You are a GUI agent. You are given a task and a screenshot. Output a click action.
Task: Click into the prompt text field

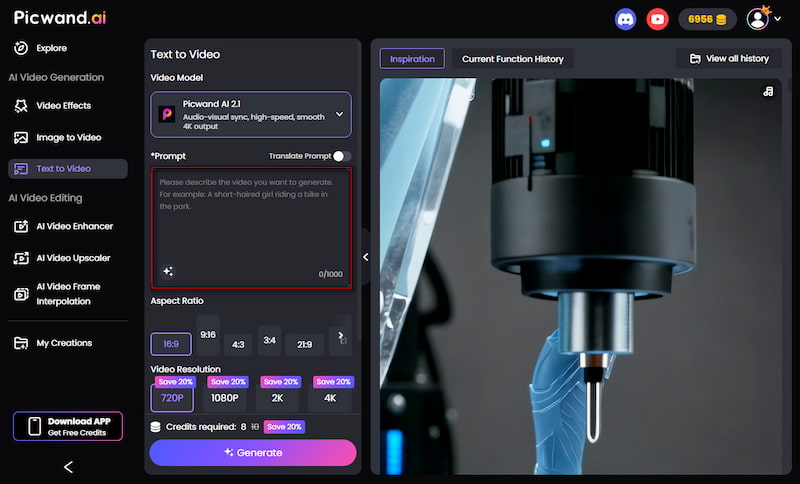coord(251,225)
